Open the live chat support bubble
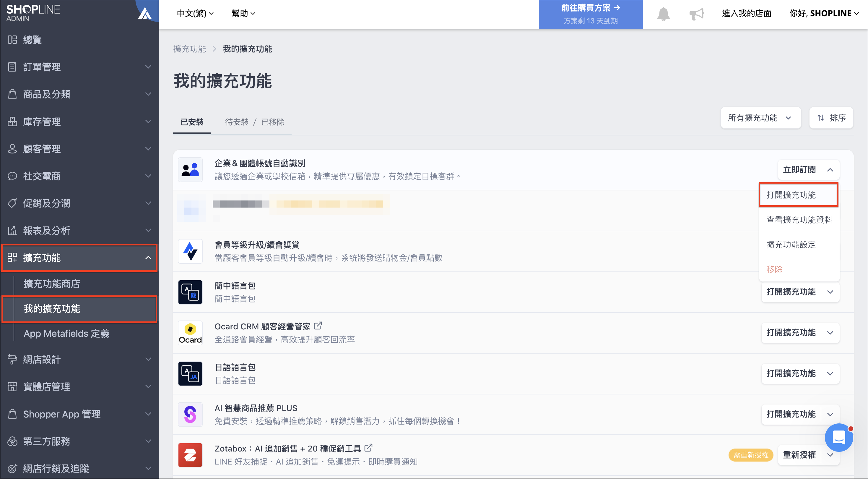 click(x=839, y=438)
